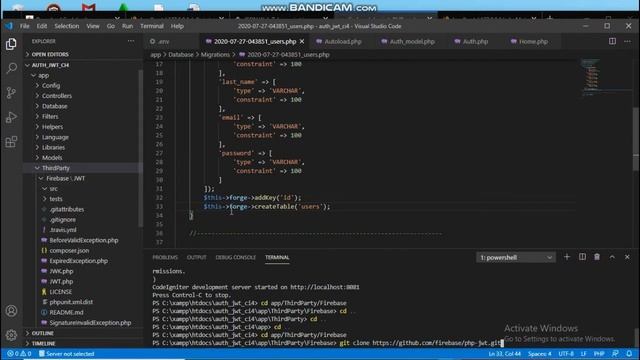Switch to the Home.php tab
This screenshot has height=360, width=640.
point(533,41)
